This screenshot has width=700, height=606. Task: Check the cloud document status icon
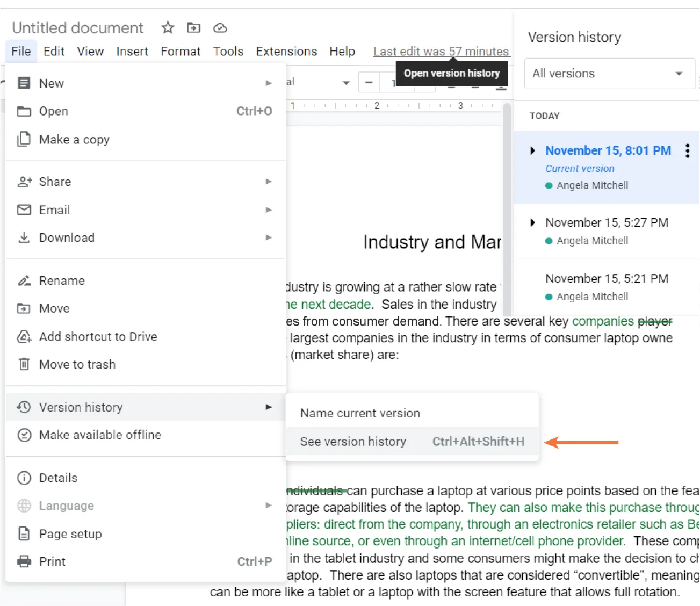coord(220,27)
